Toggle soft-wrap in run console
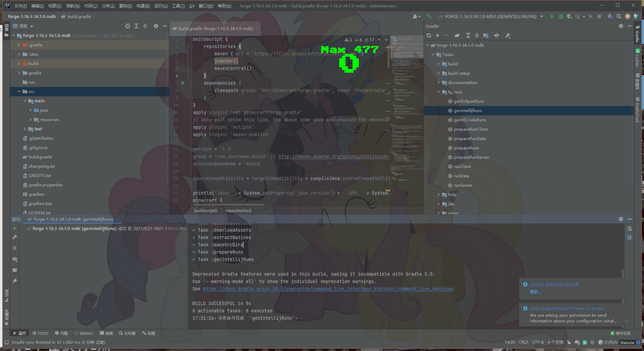Screen dimensions: 644x351 629,229
